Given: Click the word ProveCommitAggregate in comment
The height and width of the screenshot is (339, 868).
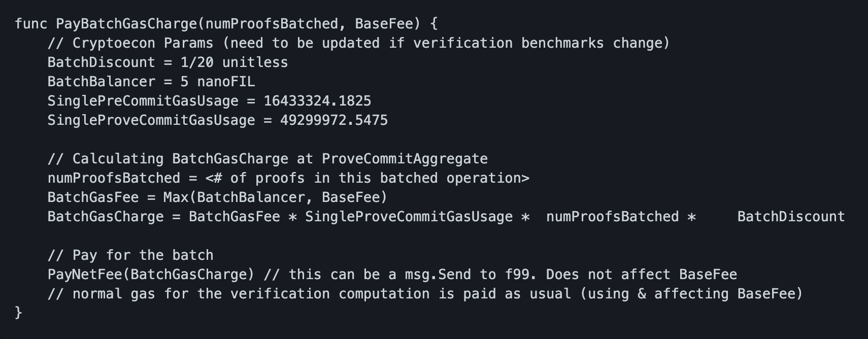Looking at the screenshot, I should 405,159.
